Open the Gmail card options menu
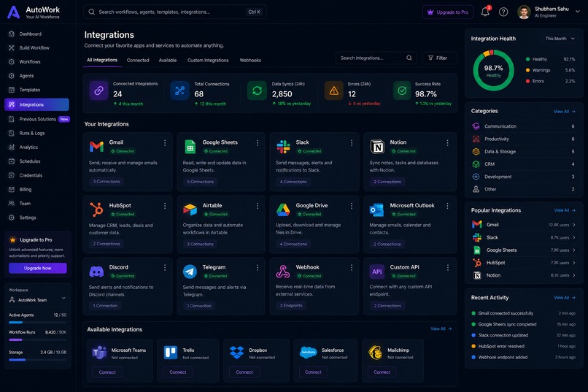Image resolution: width=588 pixels, height=392 pixels. pyautogui.click(x=165, y=143)
